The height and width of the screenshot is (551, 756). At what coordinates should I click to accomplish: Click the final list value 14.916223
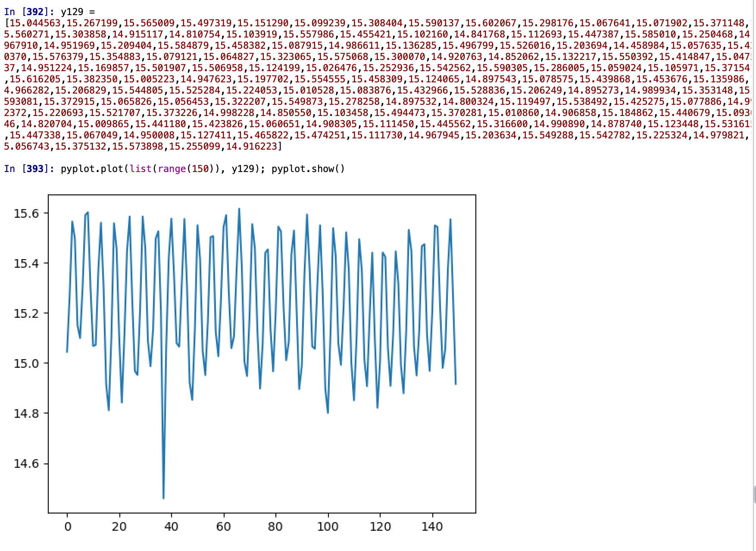point(251,146)
